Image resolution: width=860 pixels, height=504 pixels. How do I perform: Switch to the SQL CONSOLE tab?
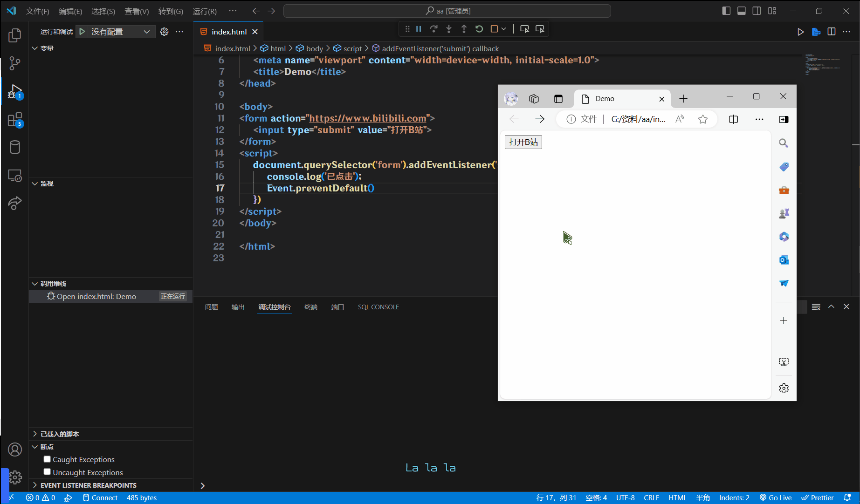click(378, 307)
